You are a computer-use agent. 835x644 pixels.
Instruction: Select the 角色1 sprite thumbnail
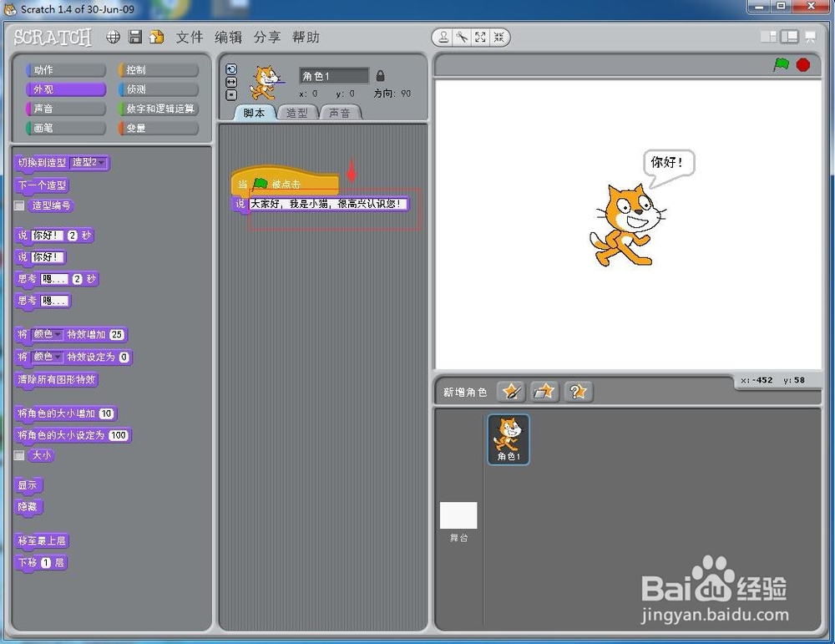point(508,439)
